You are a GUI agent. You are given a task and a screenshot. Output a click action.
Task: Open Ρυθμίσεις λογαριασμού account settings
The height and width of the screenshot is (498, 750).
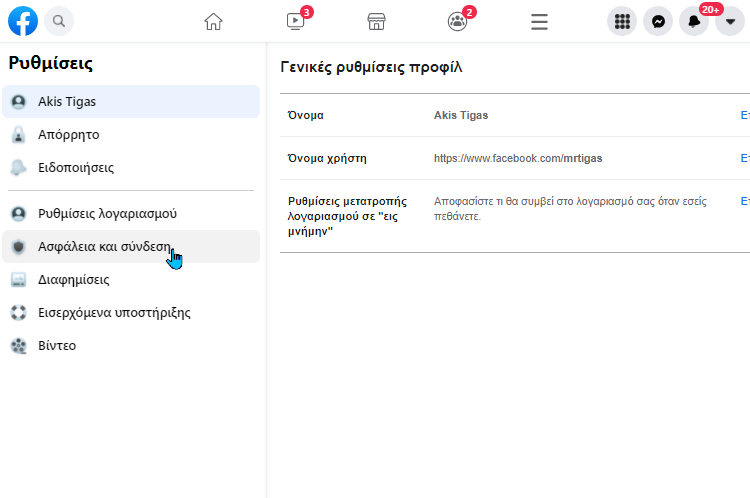(131, 213)
